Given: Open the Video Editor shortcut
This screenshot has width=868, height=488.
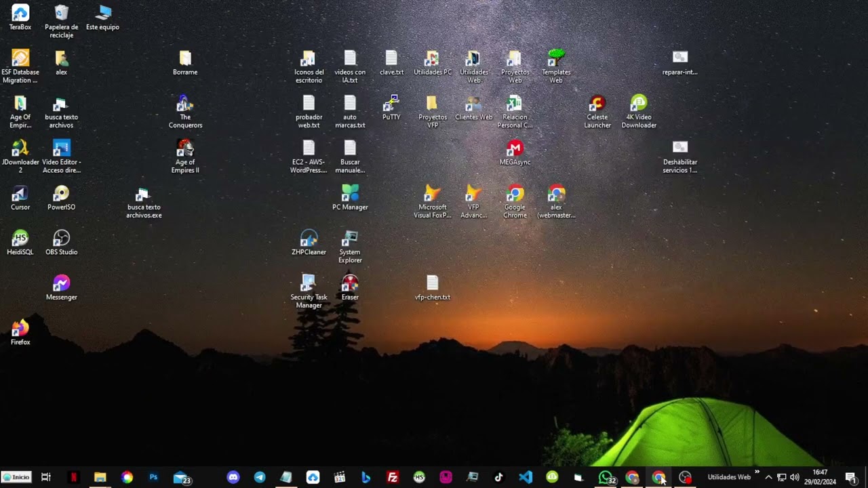Looking at the screenshot, I should 61,157.
